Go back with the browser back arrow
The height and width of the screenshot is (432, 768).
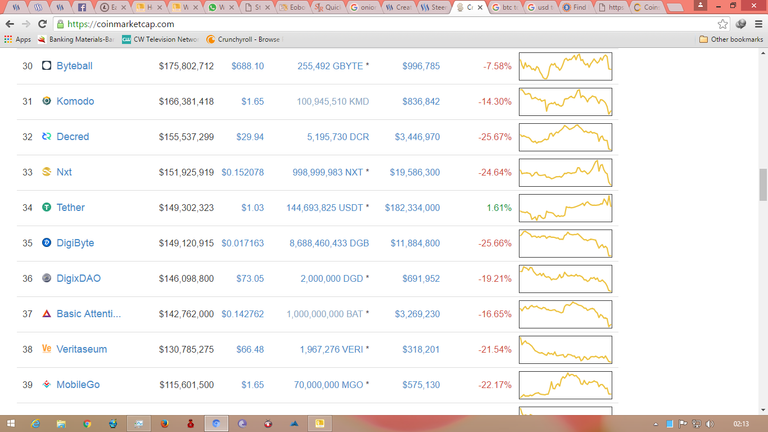coord(10,24)
